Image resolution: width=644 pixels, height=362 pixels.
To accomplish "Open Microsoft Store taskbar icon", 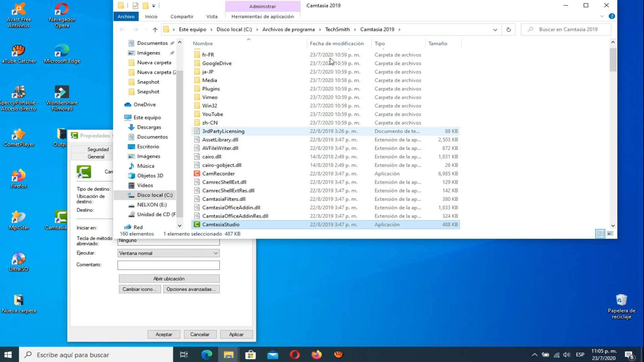I will pos(251,355).
